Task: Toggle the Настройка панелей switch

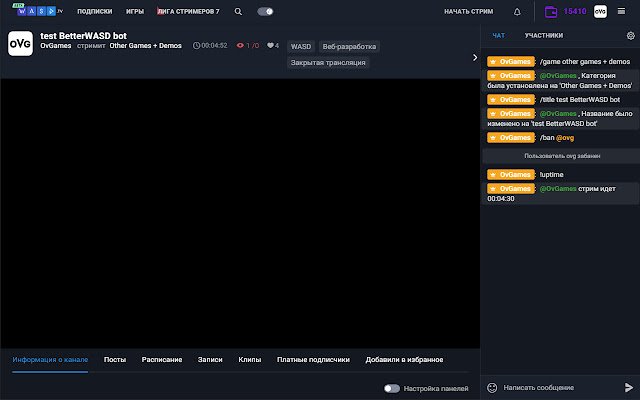Action: 392,389
